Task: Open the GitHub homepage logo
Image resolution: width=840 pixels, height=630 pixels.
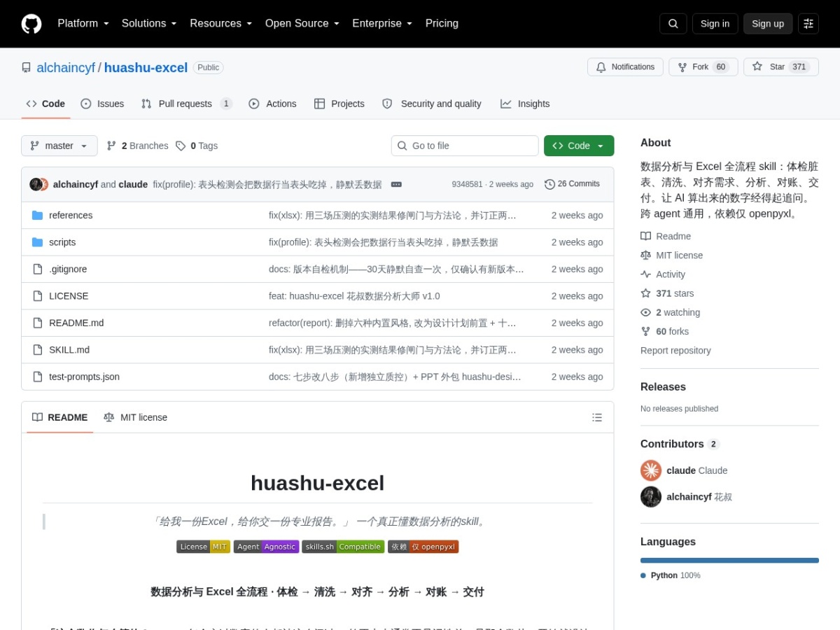Action: click(31, 24)
